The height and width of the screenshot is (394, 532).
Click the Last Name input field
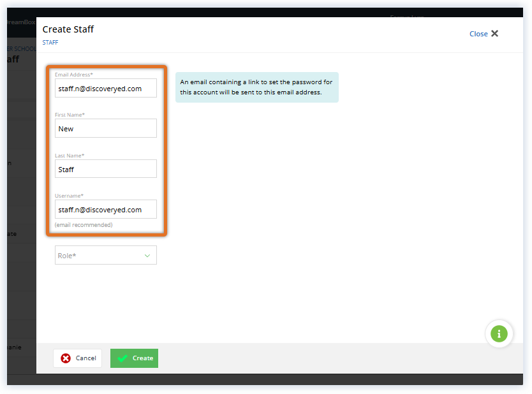point(106,169)
